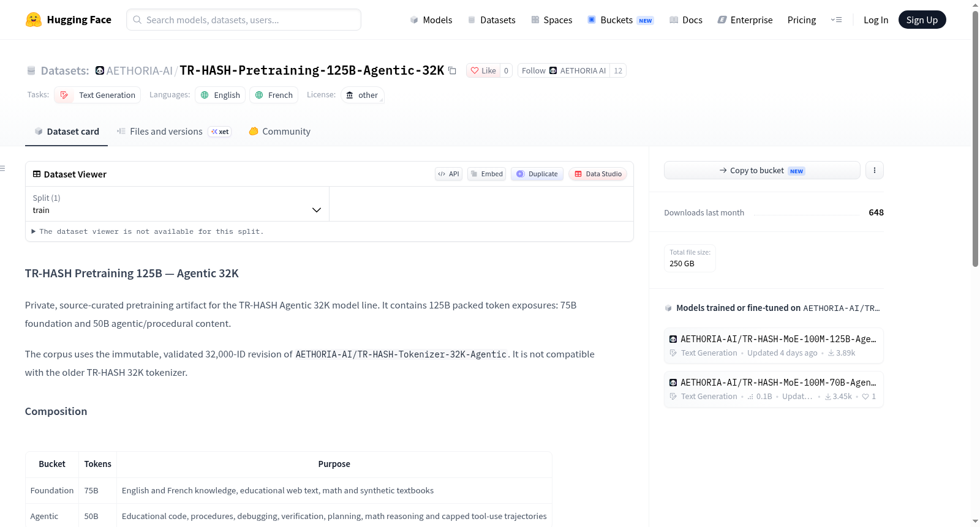980x527 pixels.
Task: Click the Text Generation task tag
Action: 97,95
